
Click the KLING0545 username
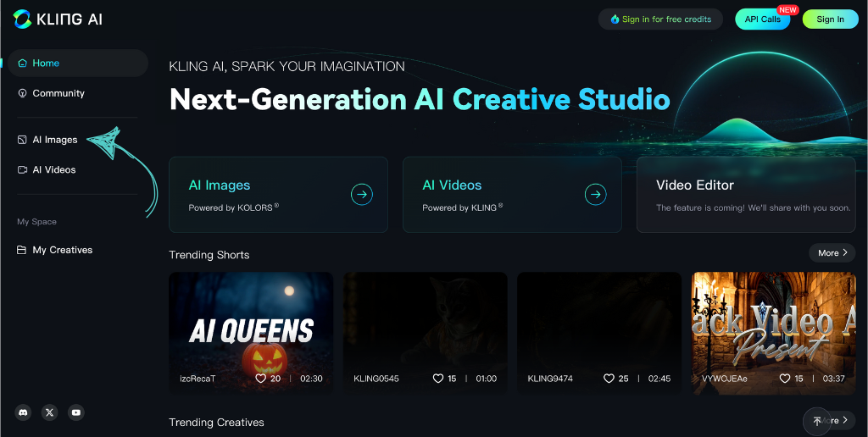pyautogui.click(x=376, y=379)
